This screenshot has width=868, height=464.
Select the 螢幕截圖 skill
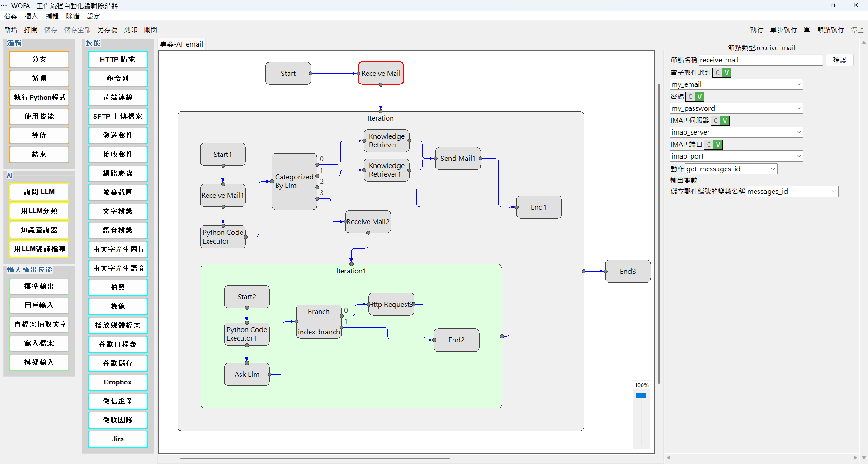pos(118,192)
